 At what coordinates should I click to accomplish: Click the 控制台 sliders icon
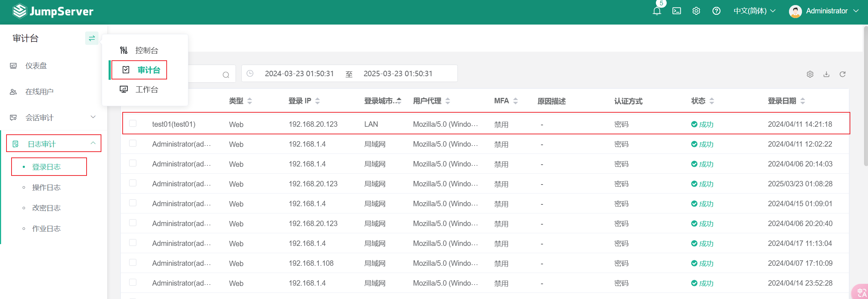tap(124, 50)
